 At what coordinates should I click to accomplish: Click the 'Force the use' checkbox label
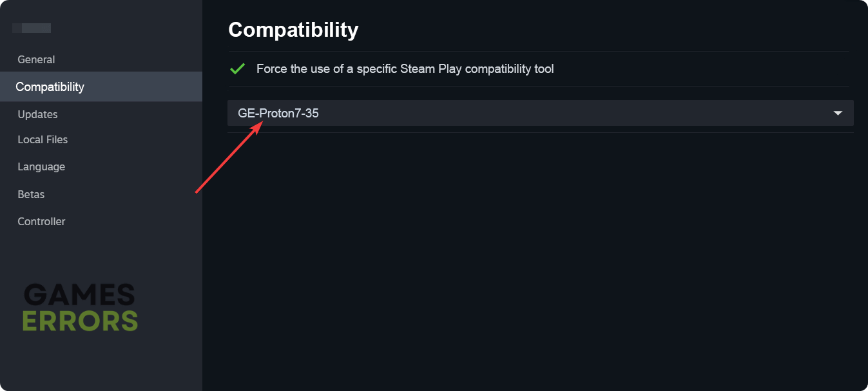coord(405,68)
